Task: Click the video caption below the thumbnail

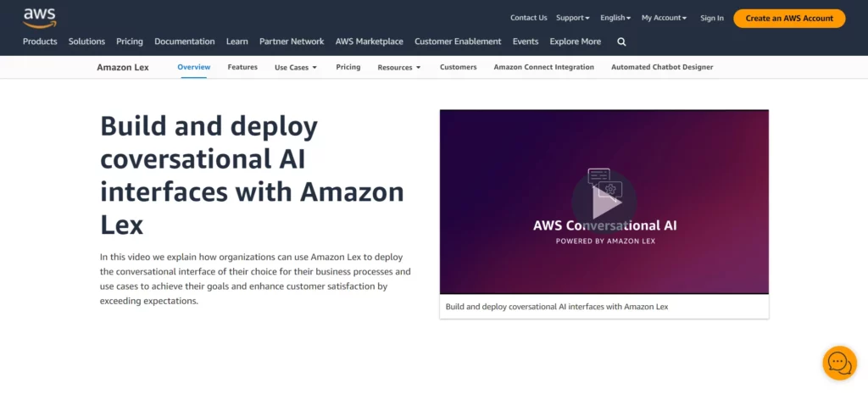Action: pos(557,307)
